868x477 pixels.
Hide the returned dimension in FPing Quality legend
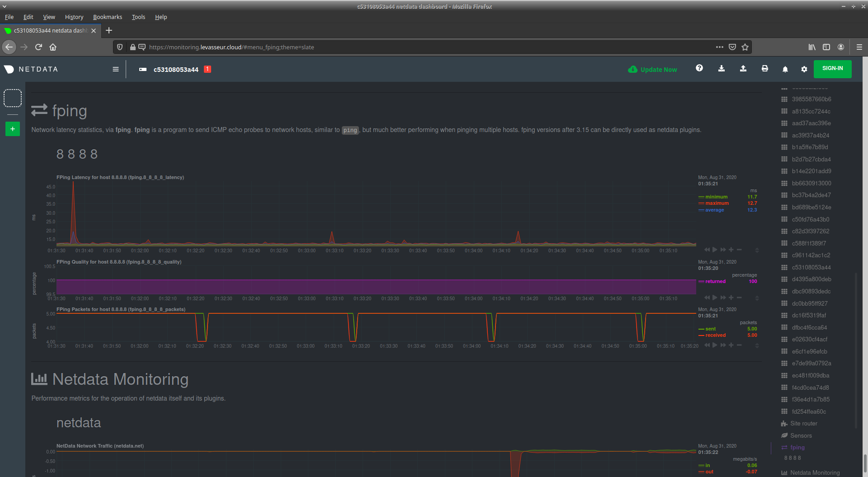[713, 281]
